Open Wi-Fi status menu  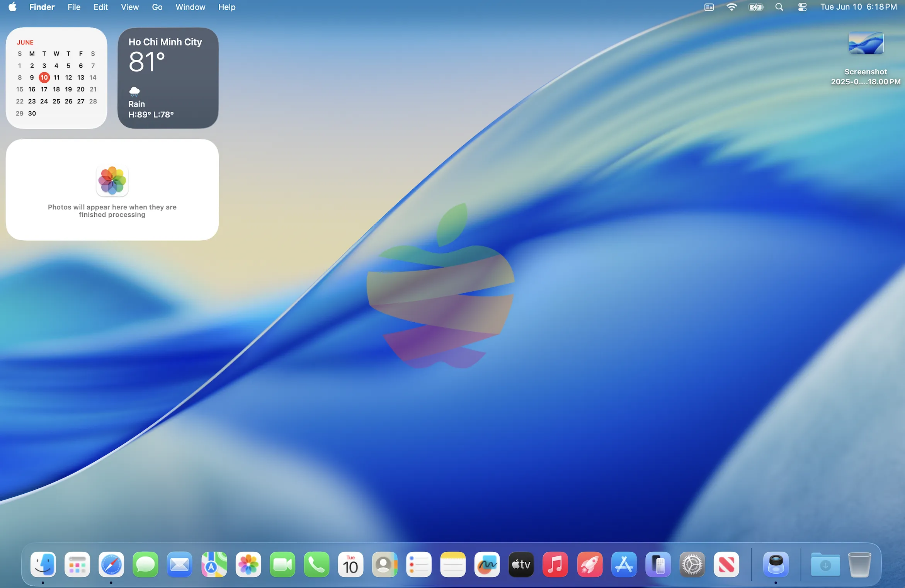click(x=731, y=7)
